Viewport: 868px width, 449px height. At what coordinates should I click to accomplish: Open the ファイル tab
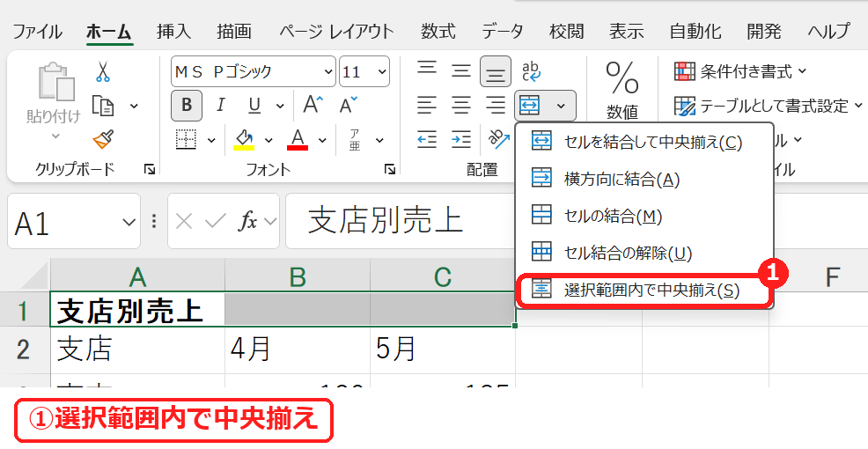coord(38,31)
